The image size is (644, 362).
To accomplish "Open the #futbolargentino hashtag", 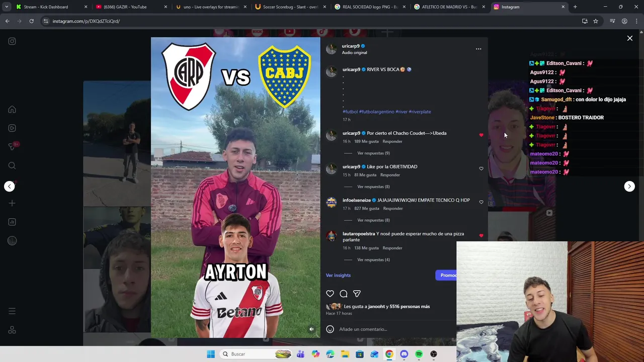I will 376,112.
